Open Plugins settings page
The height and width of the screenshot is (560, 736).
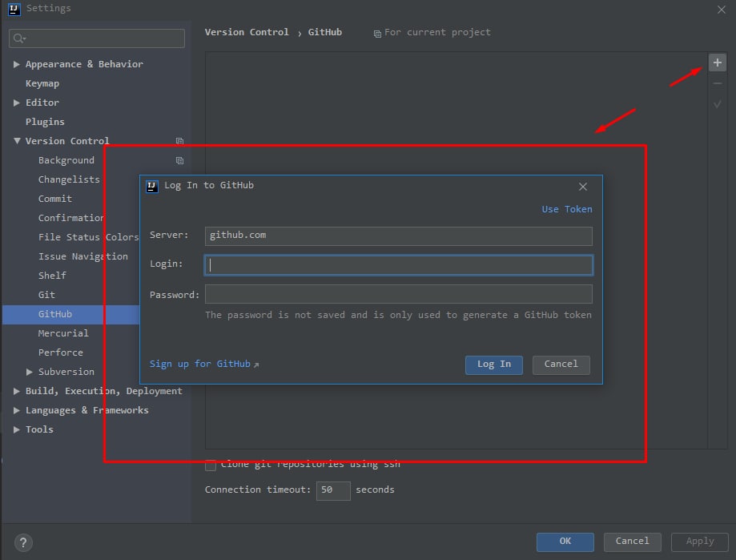pyautogui.click(x=45, y=122)
